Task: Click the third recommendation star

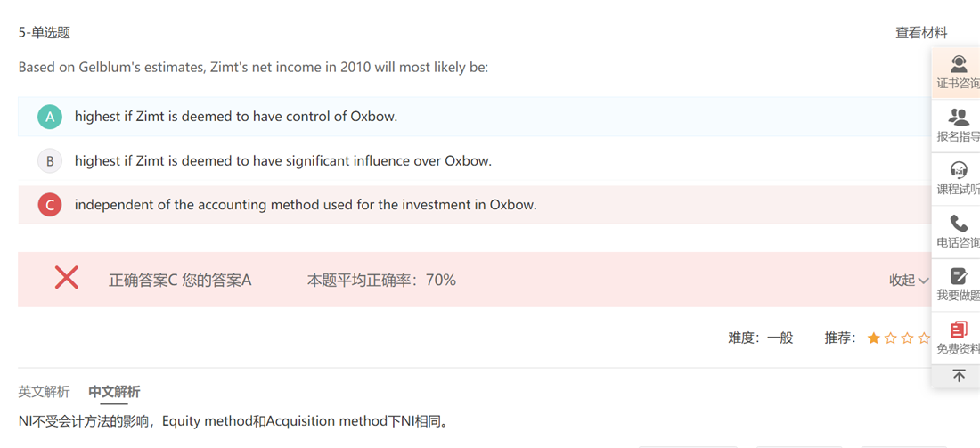Action: pyautogui.click(x=907, y=338)
